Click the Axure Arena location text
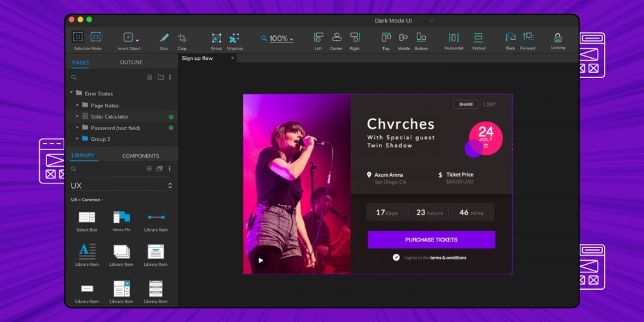644x322 pixels. click(388, 175)
